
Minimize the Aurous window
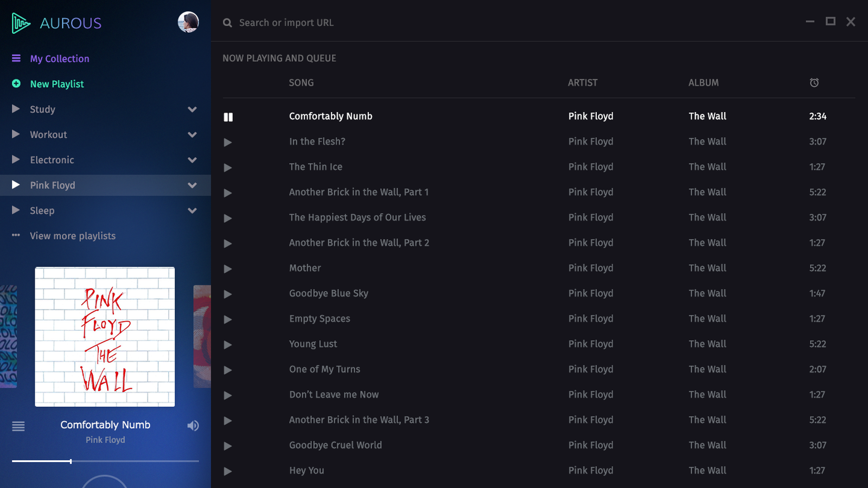pyautogui.click(x=810, y=22)
